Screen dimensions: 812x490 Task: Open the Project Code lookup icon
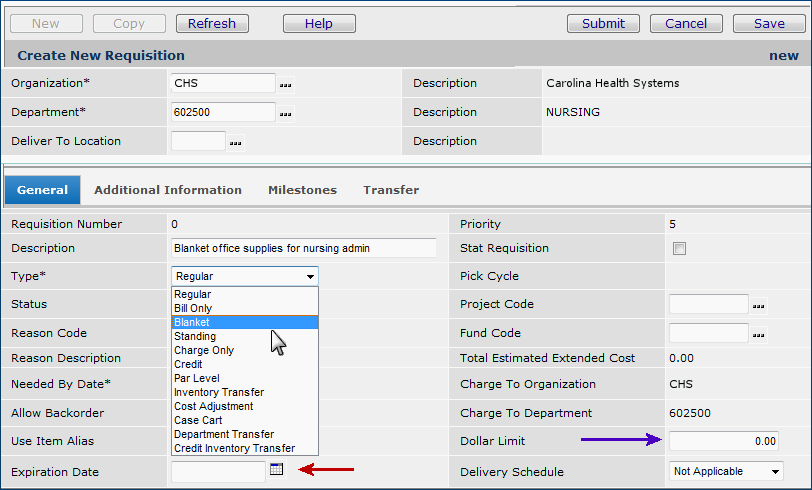758,306
